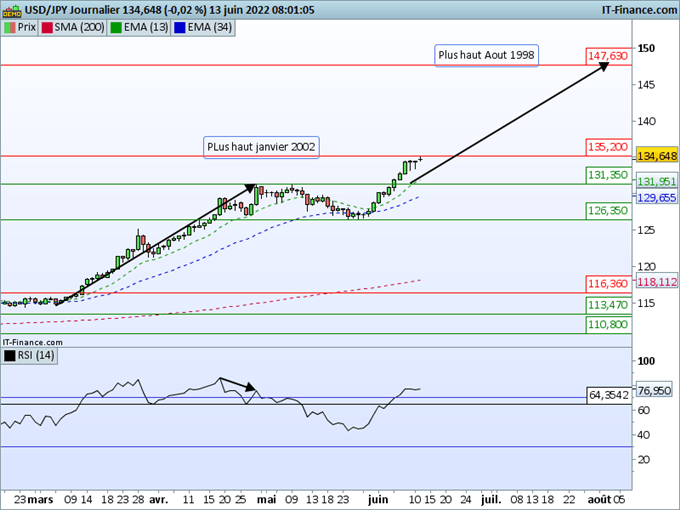The width and height of the screenshot is (680, 510).
Task: Click the EMA 34 value tag 129,655
Action: tap(657, 198)
